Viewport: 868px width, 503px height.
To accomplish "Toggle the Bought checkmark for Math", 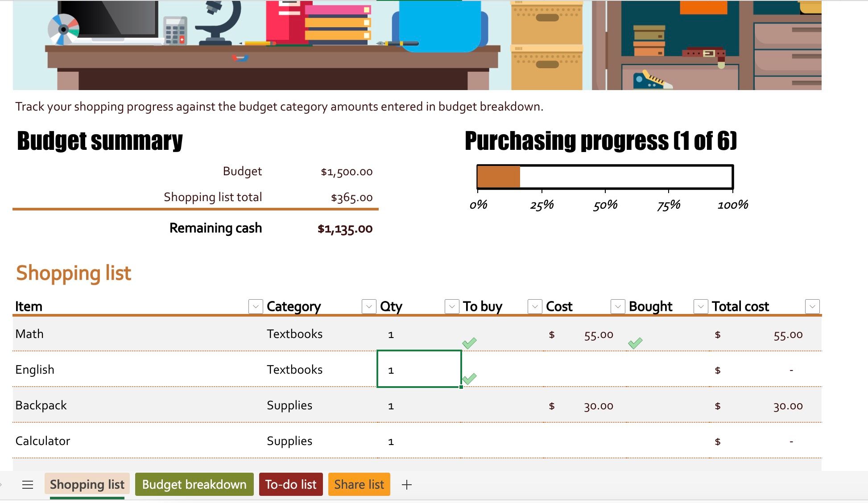I will (636, 343).
